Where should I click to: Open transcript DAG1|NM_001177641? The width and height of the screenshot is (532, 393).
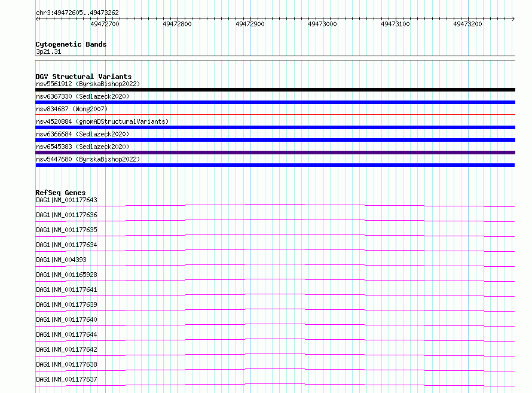tap(66, 290)
